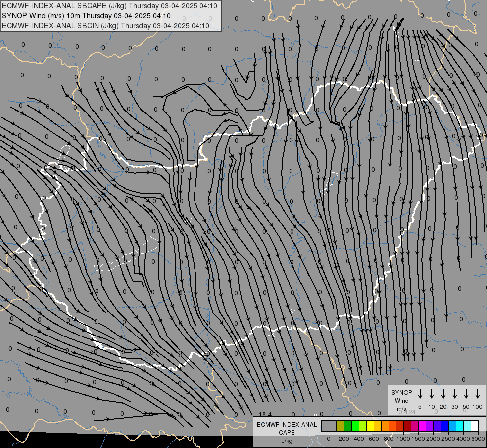Click the wind legend arrow above 10
Viewport: 487px width, 448px height.
point(431,394)
